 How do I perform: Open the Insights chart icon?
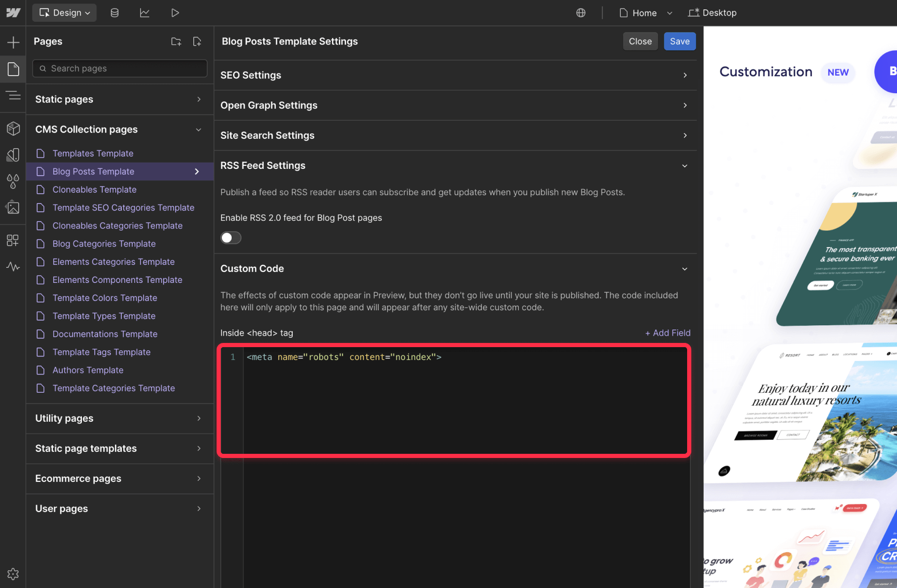[x=145, y=12]
